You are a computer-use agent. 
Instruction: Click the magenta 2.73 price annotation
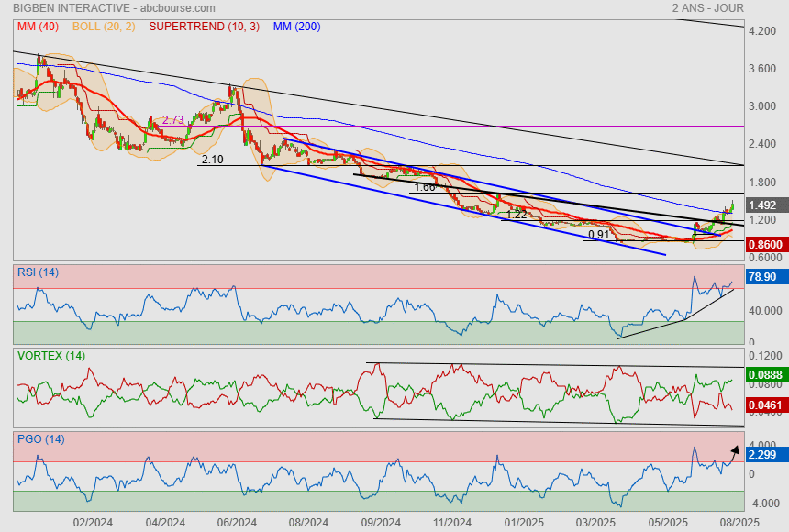point(172,120)
